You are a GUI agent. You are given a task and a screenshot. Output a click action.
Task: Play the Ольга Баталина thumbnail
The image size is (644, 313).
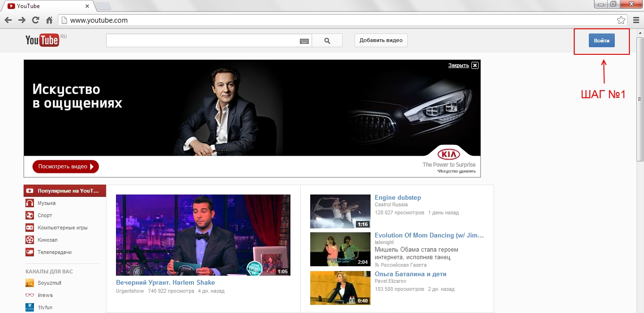(x=340, y=288)
